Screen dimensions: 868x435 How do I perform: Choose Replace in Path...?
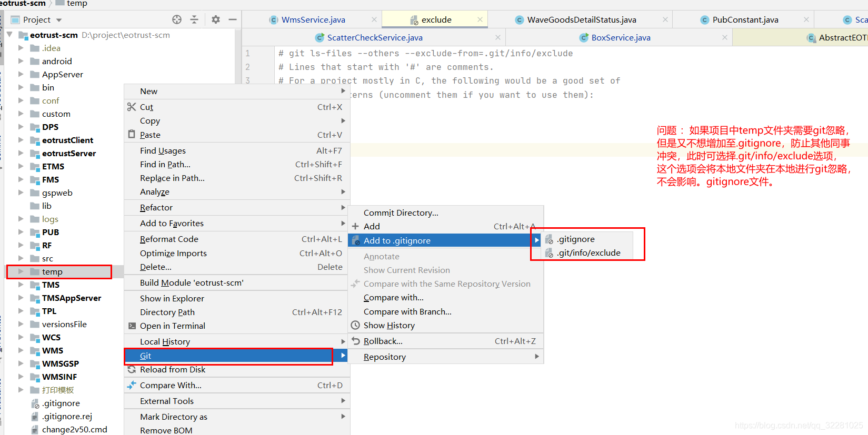pyautogui.click(x=237, y=178)
